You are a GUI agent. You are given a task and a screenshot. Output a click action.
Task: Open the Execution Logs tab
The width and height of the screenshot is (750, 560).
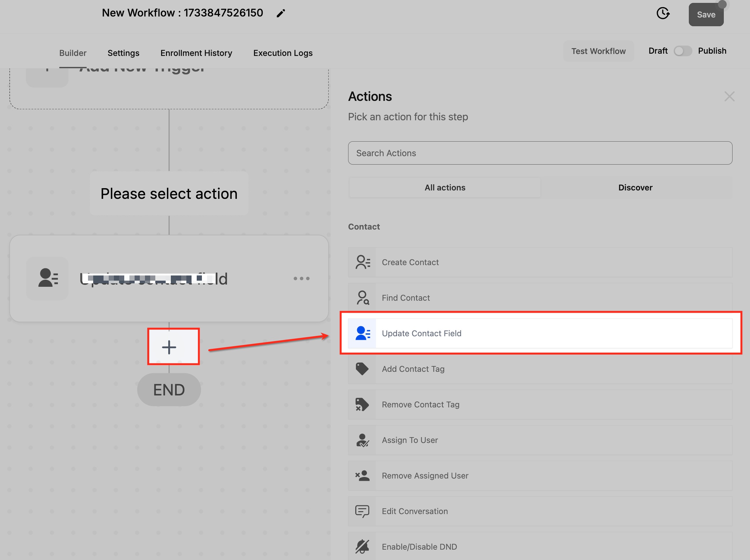[283, 53]
